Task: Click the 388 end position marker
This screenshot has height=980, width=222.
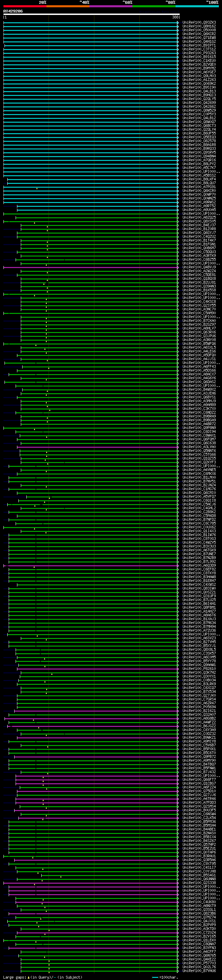Action: point(175,17)
